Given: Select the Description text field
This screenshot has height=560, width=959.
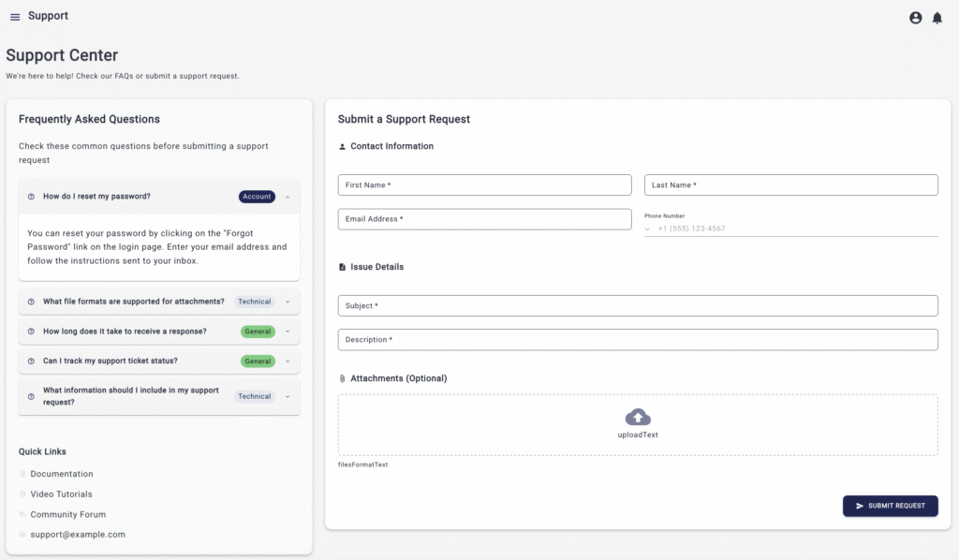Looking at the screenshot, I should pyautogui.click(x=637, y=340).
